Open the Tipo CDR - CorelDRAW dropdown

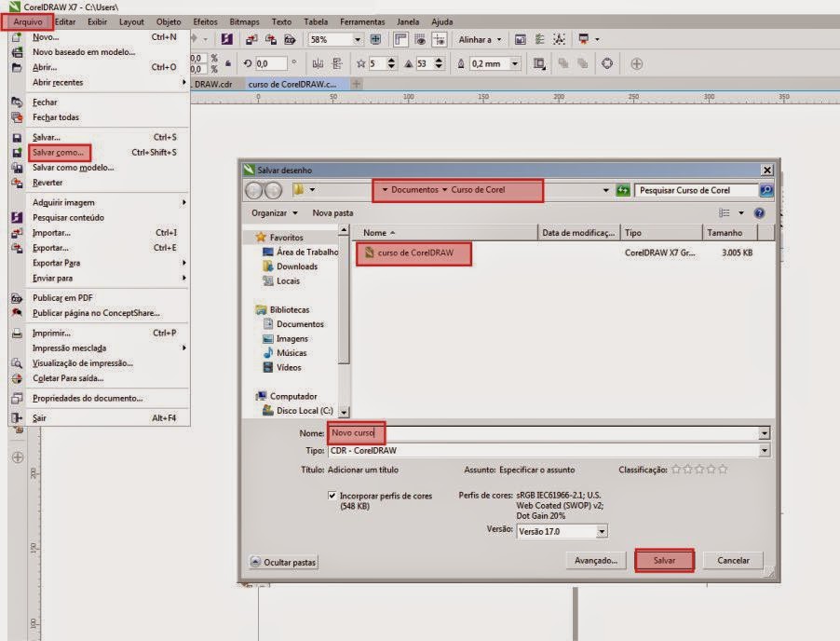pos(765,451)
